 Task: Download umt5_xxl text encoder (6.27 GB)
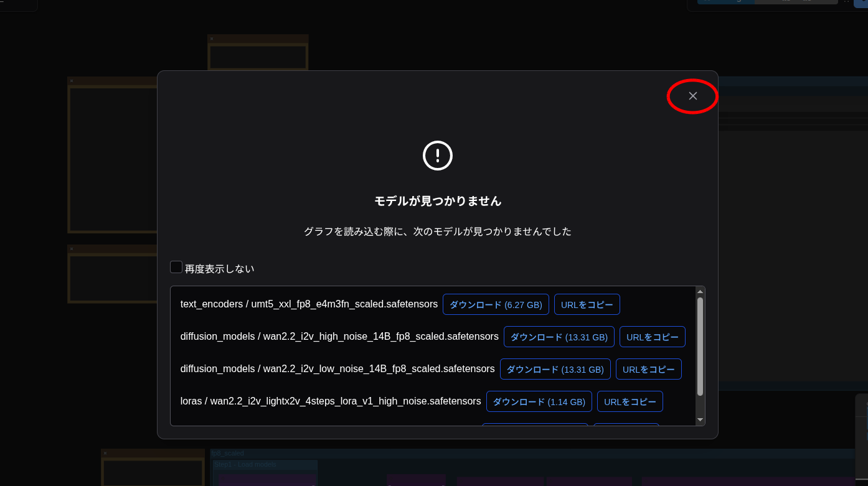pos(496,305)
